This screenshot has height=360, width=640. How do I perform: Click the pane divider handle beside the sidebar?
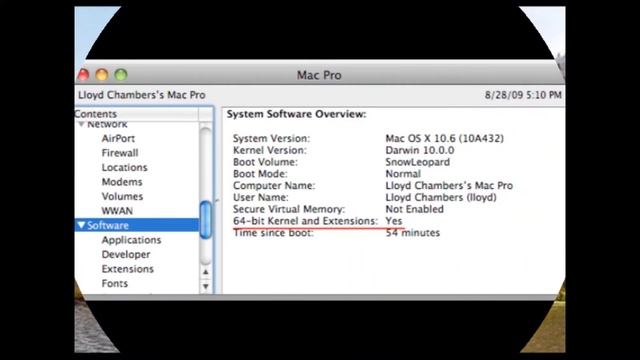click(x=217, y=200)
